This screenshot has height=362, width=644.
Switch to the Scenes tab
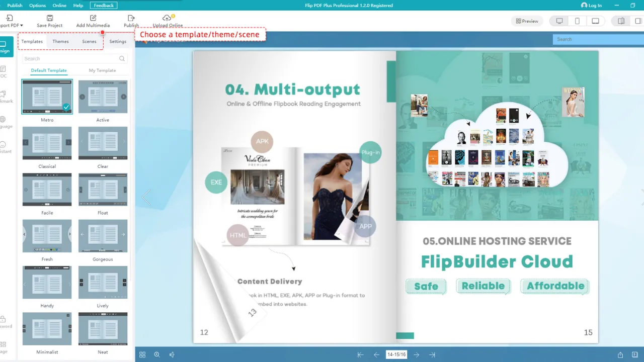pyautogui.click(x=89, y=41)
